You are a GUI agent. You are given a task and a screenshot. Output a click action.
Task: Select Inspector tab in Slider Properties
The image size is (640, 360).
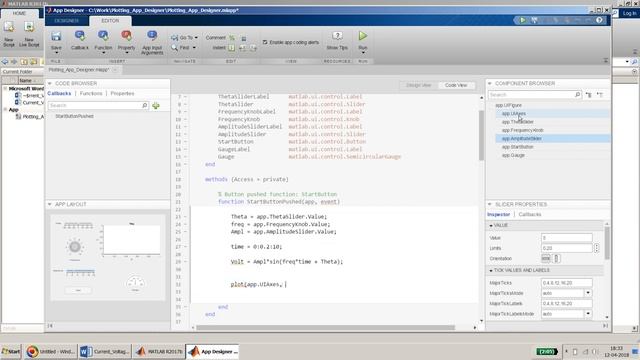tap(499, 214)
